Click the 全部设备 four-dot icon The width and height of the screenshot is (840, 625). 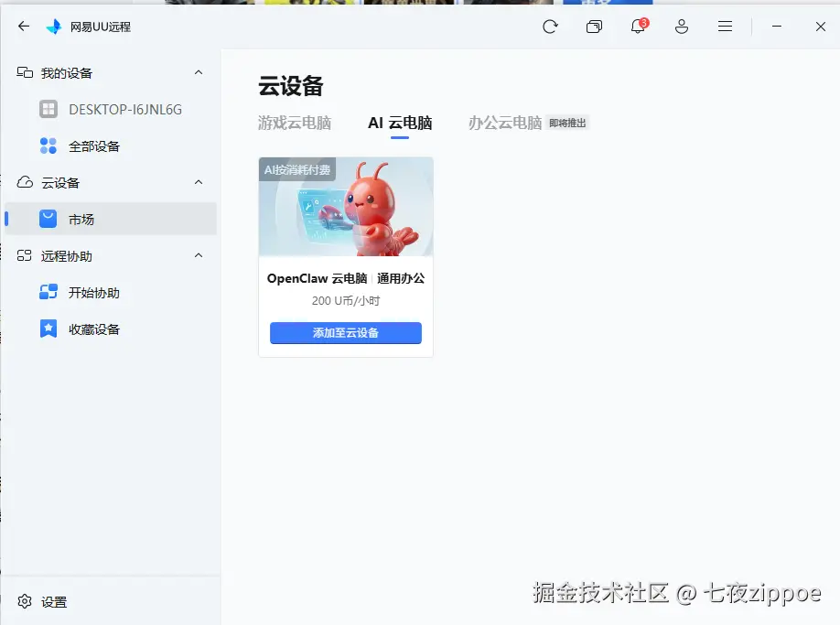48,145
